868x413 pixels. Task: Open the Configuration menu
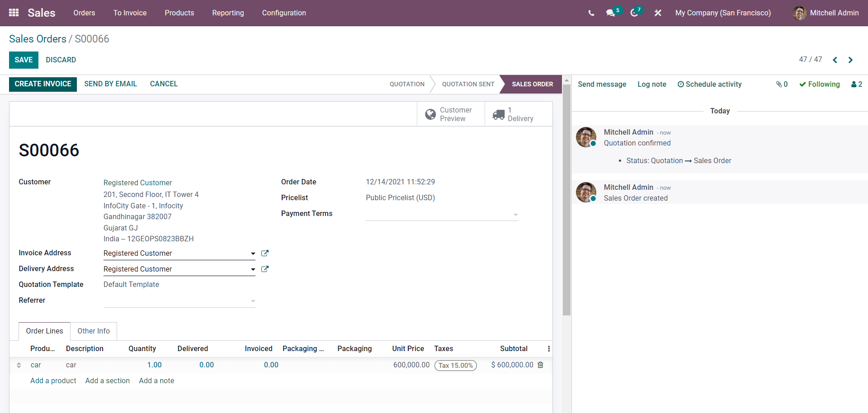point(284,13)
